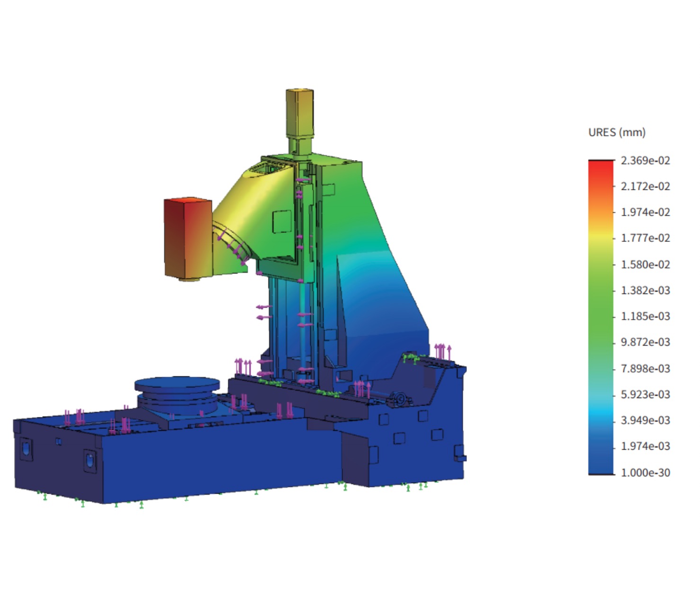Screen dimensions: 700x604
Task: Select the 1.777e-02 legend label
Action: coord(645,238)
